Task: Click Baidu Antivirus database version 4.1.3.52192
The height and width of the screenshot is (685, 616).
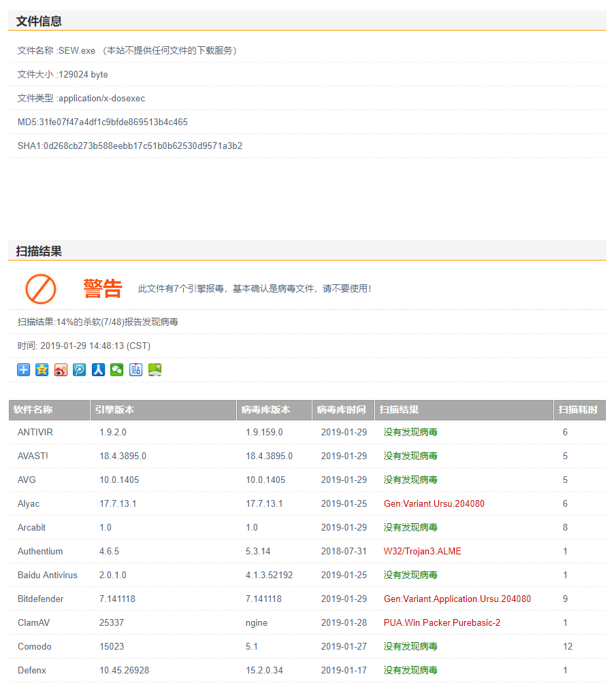Action: click(x=270, y=575)
